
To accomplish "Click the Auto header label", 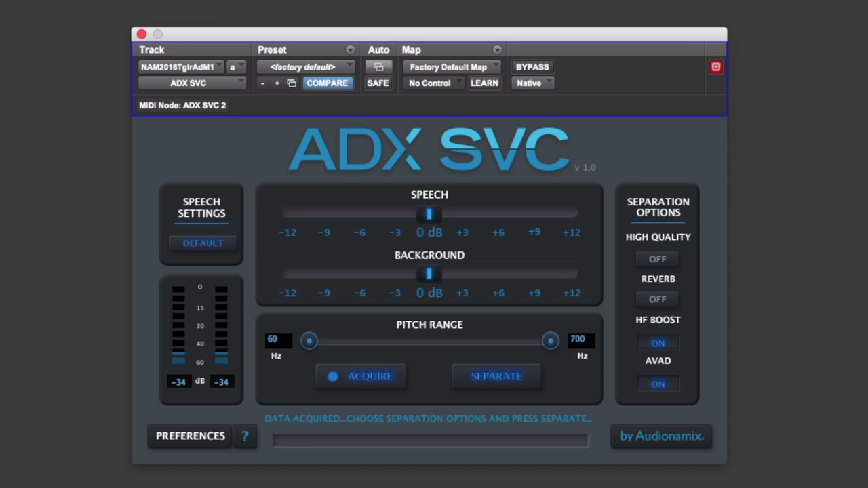I will [x=378, y=49].
